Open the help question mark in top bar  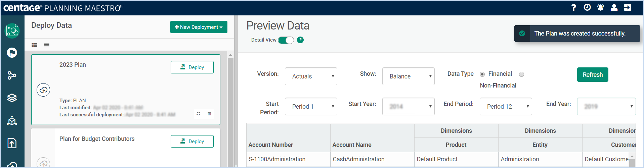click(x=574, y=7)
